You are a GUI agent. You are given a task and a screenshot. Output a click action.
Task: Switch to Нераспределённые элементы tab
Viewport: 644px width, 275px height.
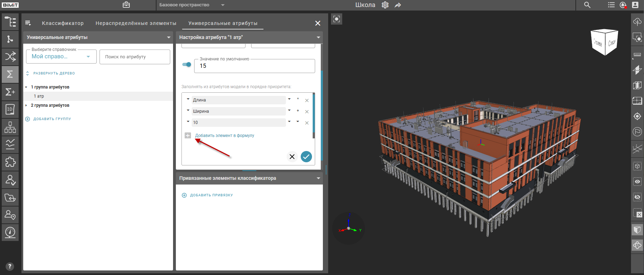point(136,23)
